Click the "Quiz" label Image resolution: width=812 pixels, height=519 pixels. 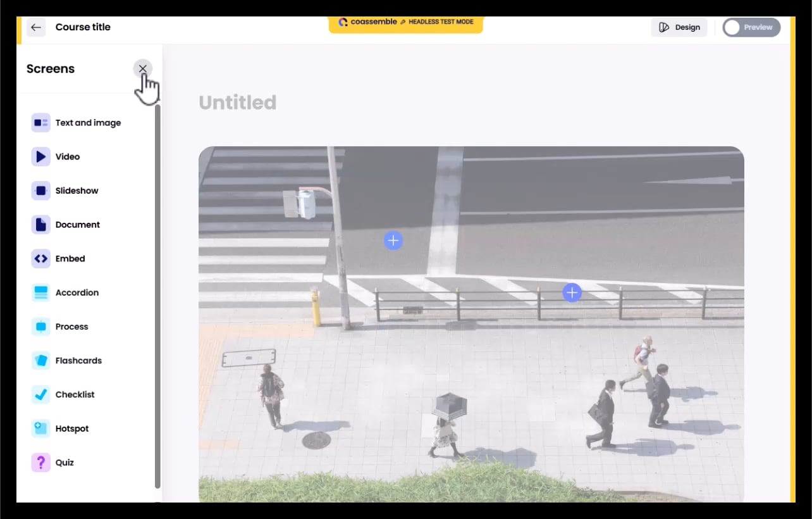click(65, 463)
